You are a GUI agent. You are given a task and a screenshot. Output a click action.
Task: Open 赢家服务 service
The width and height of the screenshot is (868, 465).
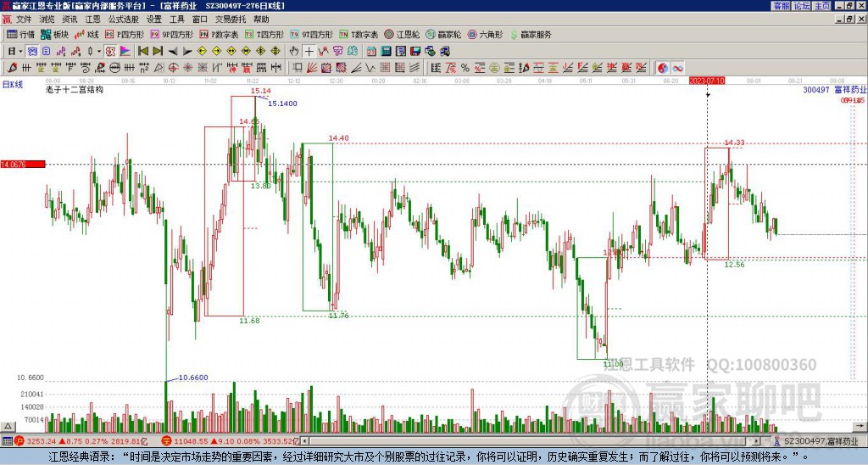click(531, 34)
